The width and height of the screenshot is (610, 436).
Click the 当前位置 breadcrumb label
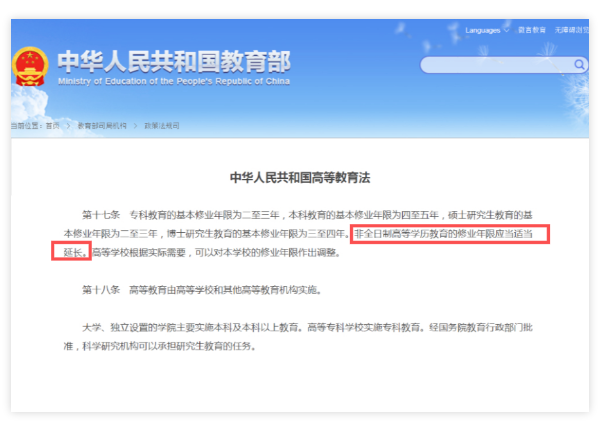coord(26,126)
